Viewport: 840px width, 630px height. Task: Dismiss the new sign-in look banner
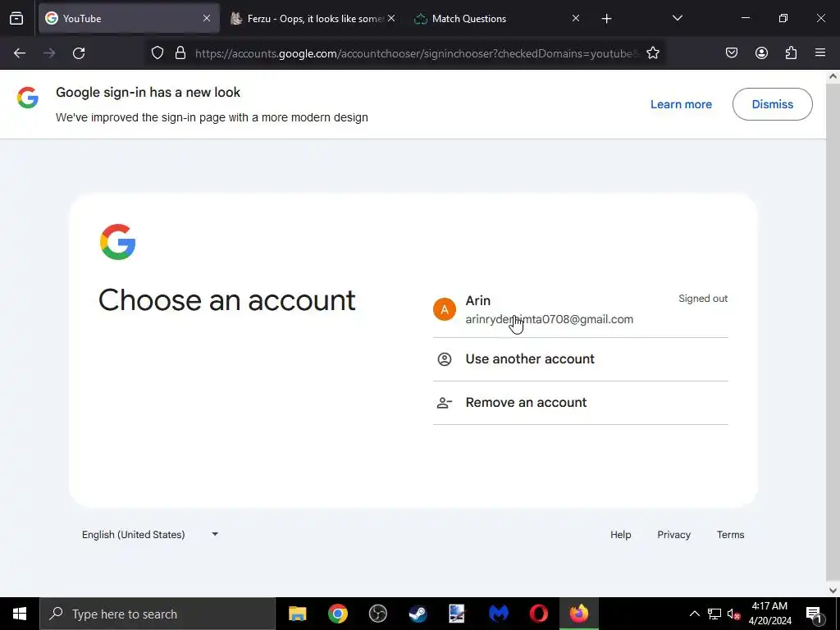pyautogui.click(x=772, y=104)
